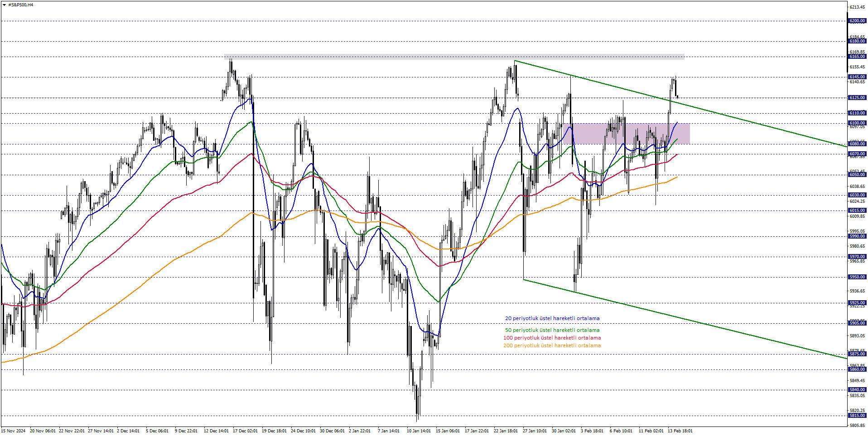Click the 19 Dec 18:01 time label

click(274, 431)
